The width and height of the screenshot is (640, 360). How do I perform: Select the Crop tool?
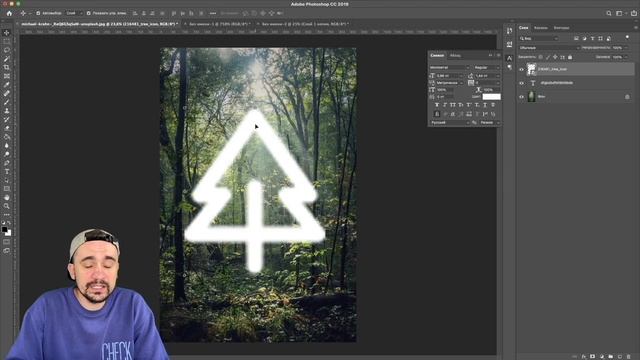point(7,67)
